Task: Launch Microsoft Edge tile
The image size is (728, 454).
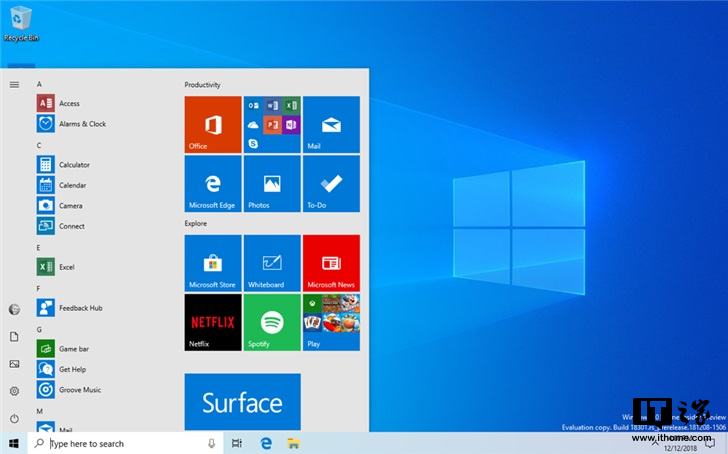Action: [212, 184]
